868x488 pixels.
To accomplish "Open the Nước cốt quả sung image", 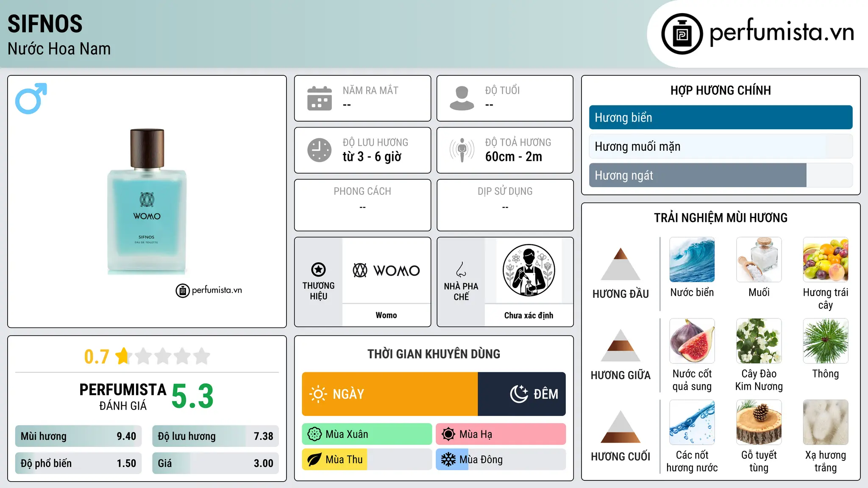I will point(692,341).
